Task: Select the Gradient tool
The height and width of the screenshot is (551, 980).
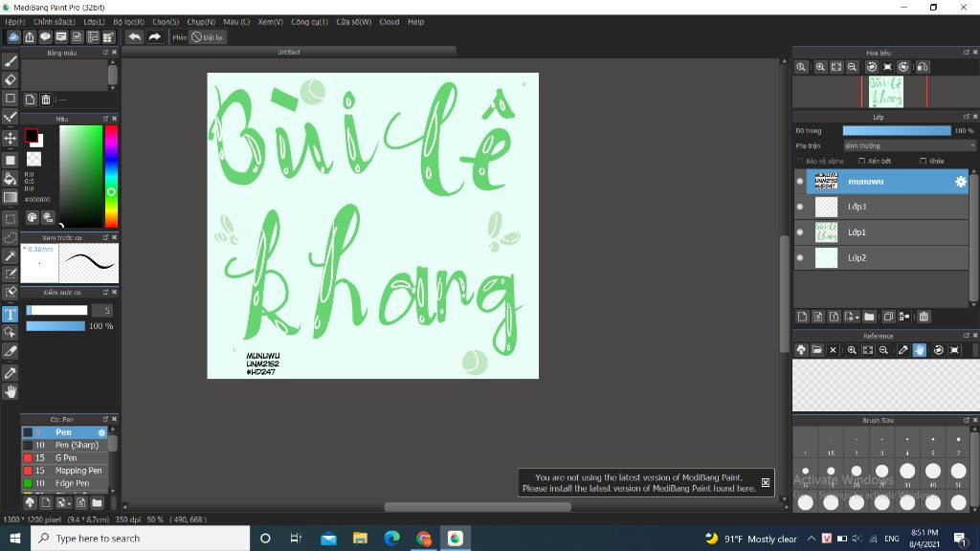Action: pos(10,197)
